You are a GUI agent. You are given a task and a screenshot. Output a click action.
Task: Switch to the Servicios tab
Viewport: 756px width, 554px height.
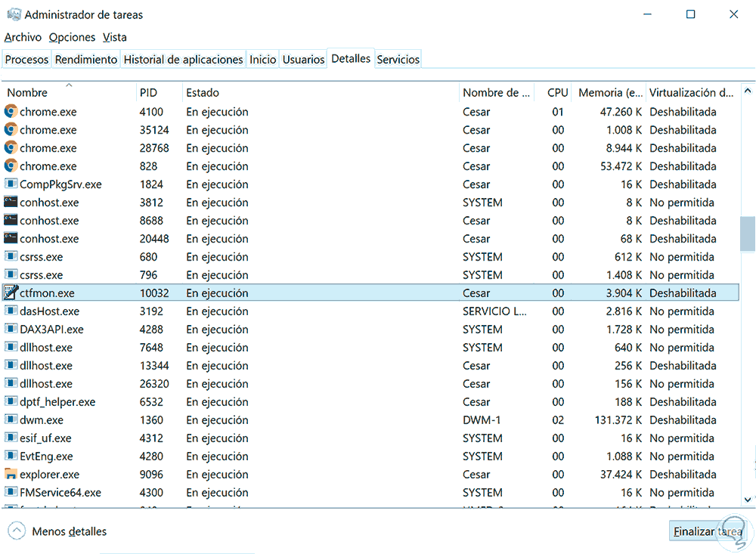[398, 59]
